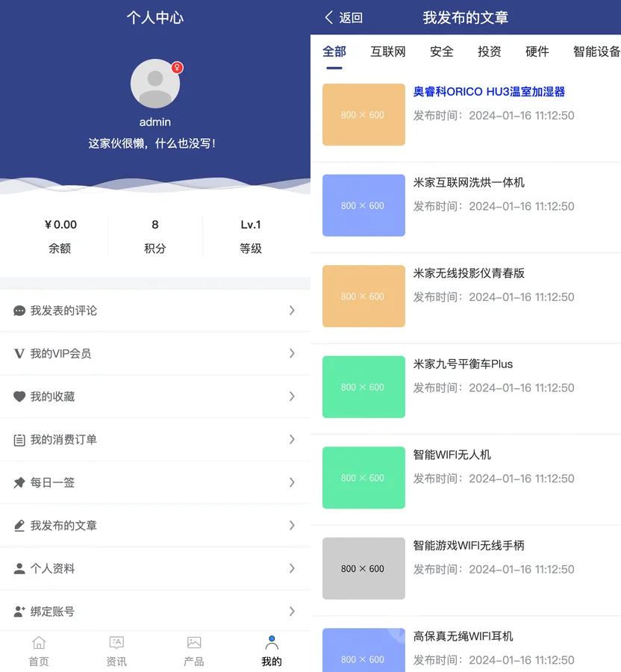Switch to the 投资 tab
Viewport: 621px width, 672px height.
[x=490, y=52]
